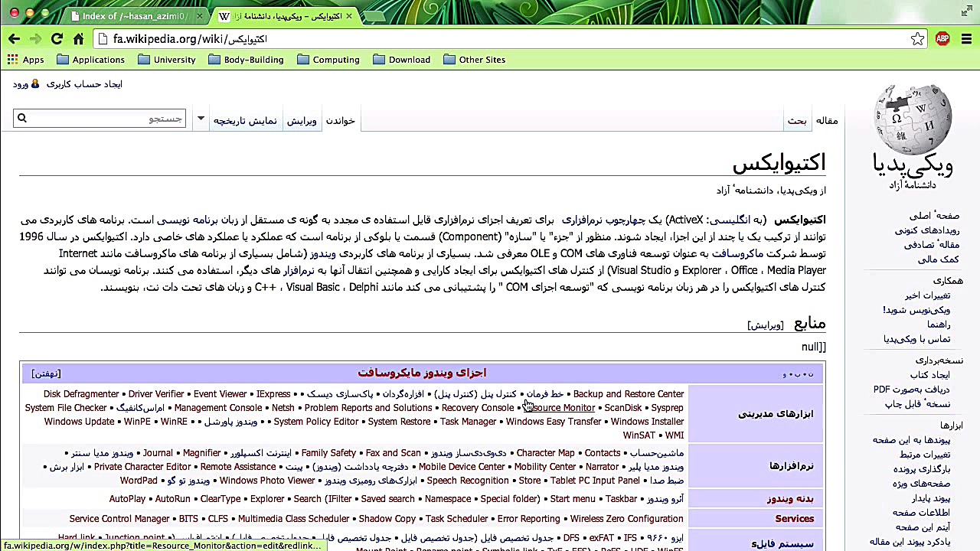Viewport: 980px width, 551px height.
Task: Open the Wireless Zero Configuration link
Action: click(626, 519)
